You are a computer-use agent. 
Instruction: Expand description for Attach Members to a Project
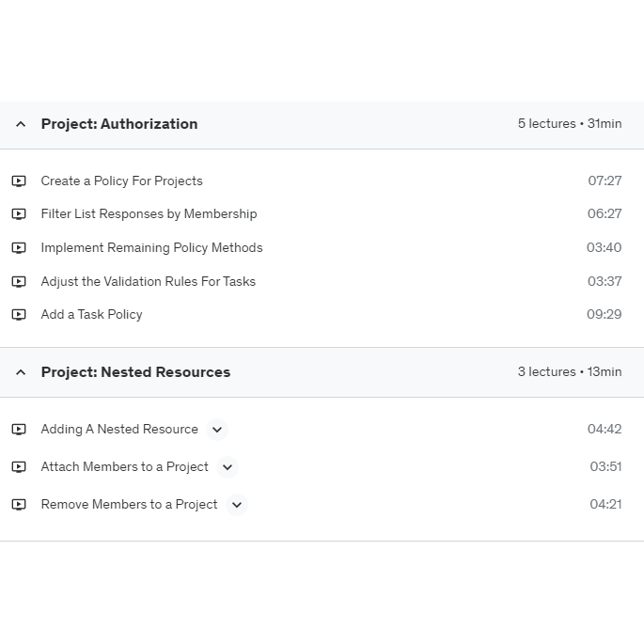click(x=228, y=467)
